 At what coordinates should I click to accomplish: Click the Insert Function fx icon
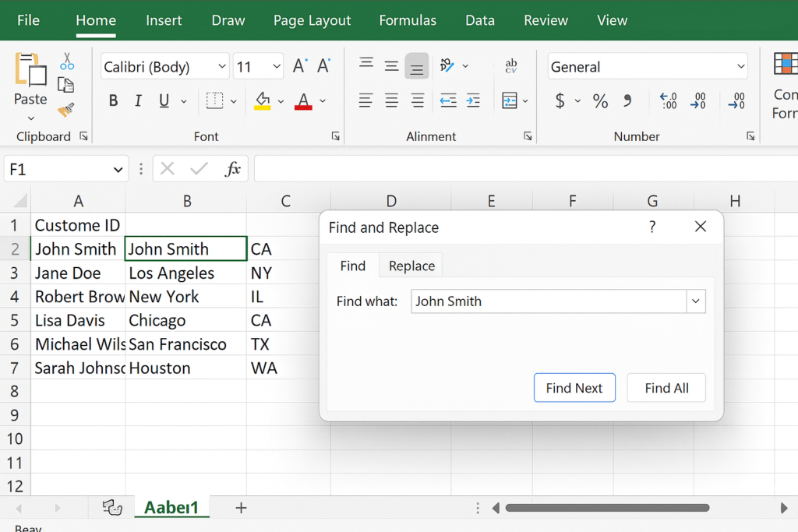click(232, 169)
